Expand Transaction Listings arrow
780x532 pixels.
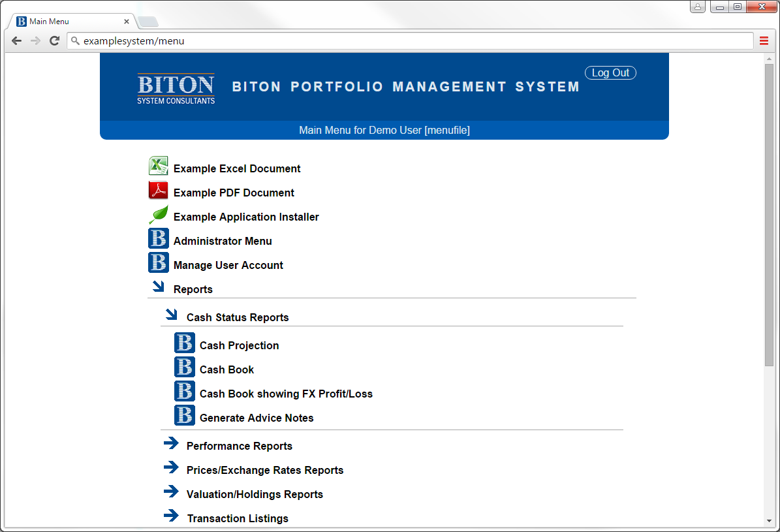coord(171,516)
